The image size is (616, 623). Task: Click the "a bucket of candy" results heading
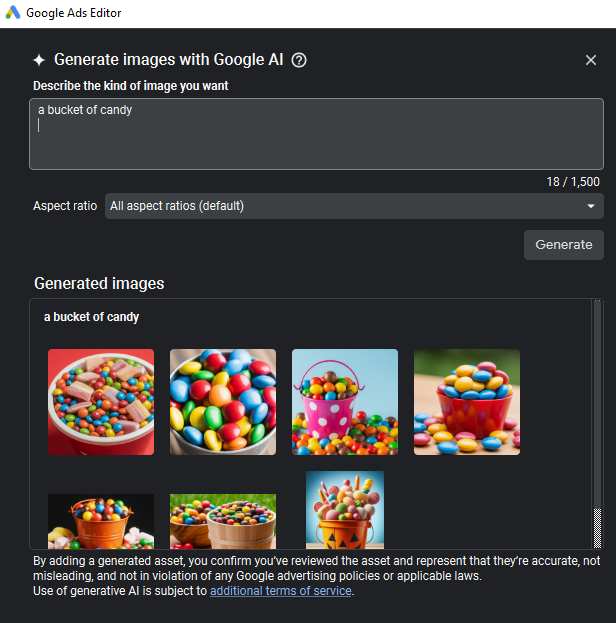91,317
